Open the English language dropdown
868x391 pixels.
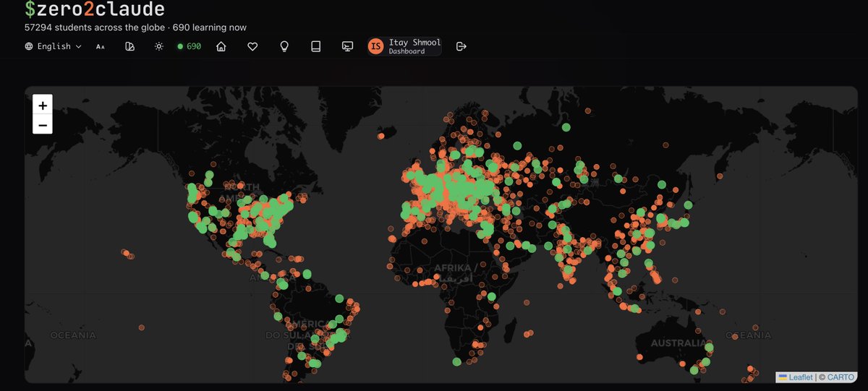tap(53, 46)
